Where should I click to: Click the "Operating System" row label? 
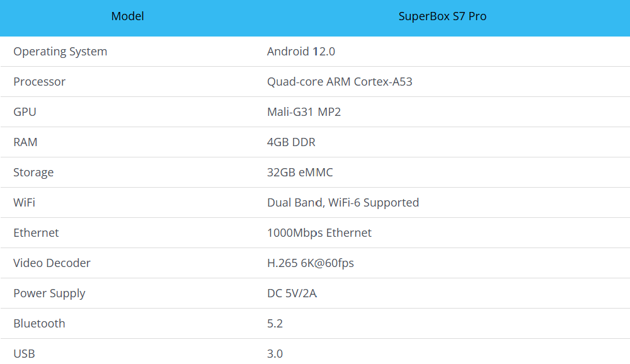60,52
